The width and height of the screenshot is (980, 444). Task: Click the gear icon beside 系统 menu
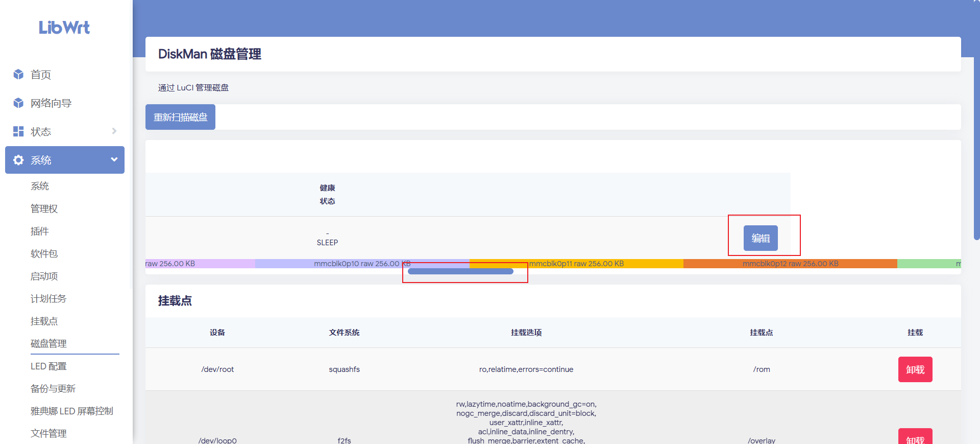pos(18,160)
